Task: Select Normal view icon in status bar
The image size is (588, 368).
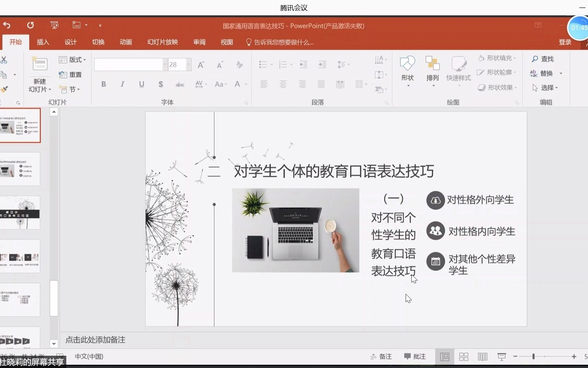Action: click(x=445, y=357)
